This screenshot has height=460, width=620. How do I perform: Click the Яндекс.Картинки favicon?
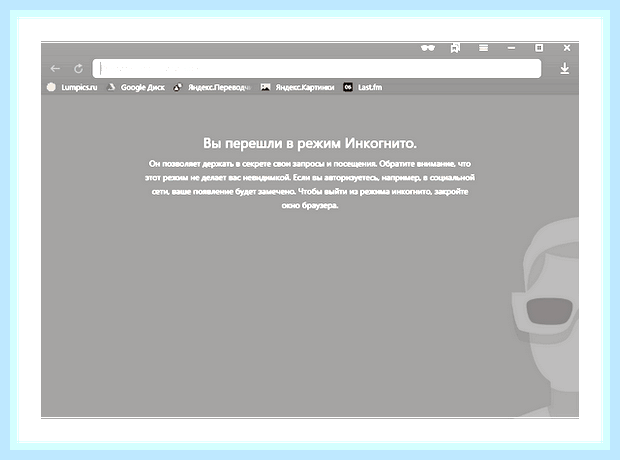coord(265,87)
